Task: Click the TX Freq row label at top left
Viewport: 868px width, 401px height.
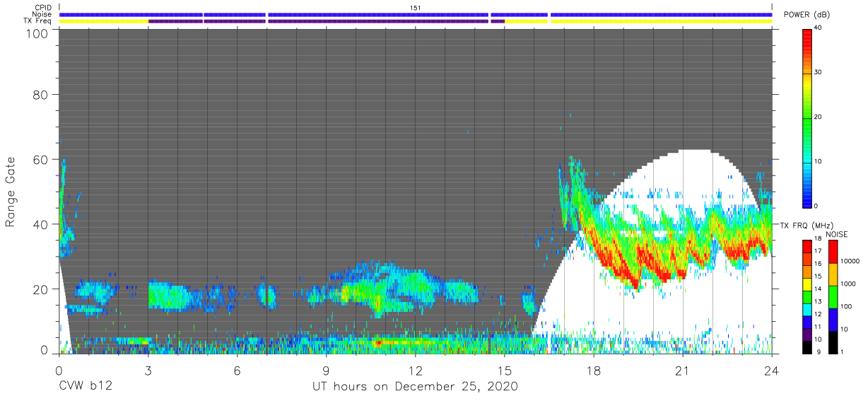Action: tap(38, 21)
